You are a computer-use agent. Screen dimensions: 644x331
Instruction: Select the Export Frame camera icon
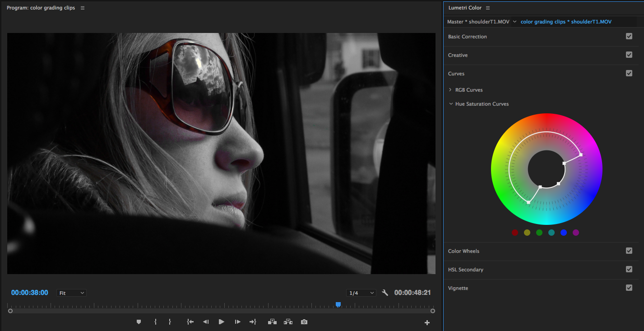[304, 322]
